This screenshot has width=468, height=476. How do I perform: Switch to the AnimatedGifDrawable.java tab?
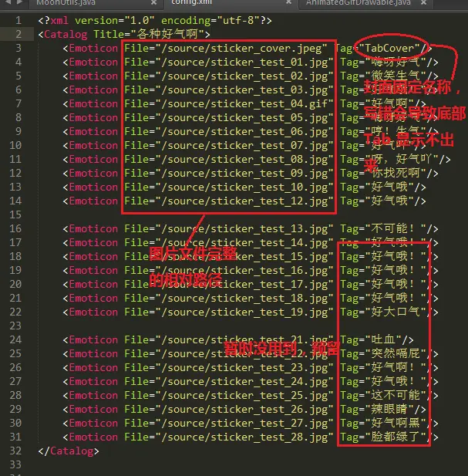[358, 3]
